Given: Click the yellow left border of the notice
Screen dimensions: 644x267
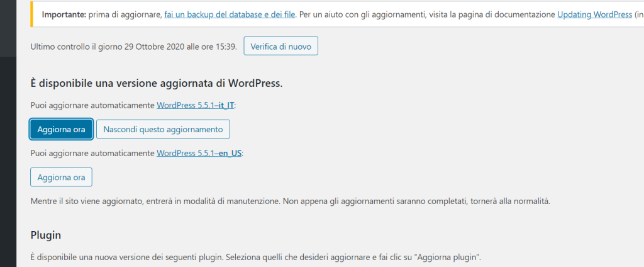Looking at the screenshot, I should [31, 14].
